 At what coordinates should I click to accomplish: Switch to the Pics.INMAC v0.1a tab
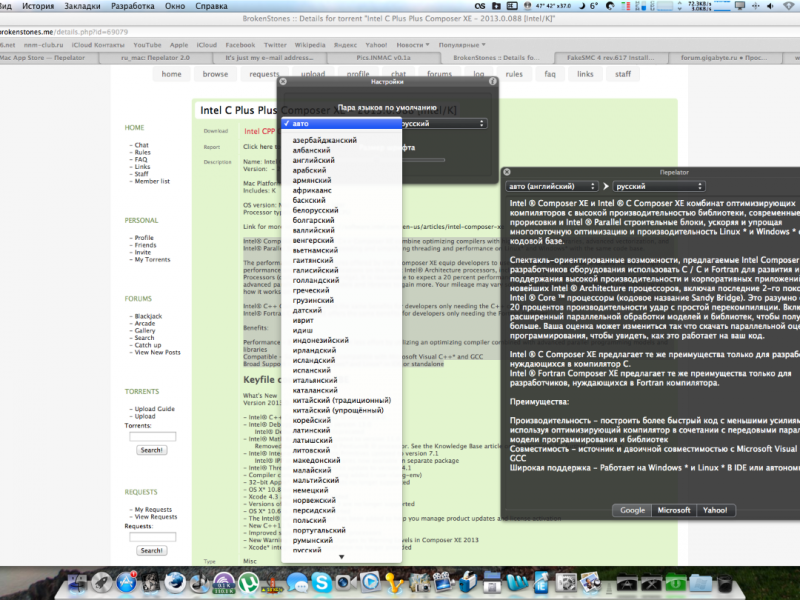point(383,58)
